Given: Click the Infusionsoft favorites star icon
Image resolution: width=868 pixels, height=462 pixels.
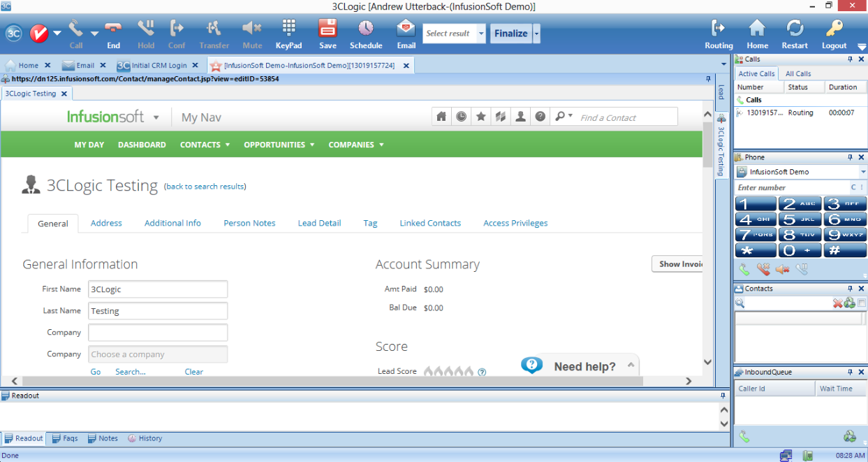Looking at the screenshot, I should pos(481,117).
